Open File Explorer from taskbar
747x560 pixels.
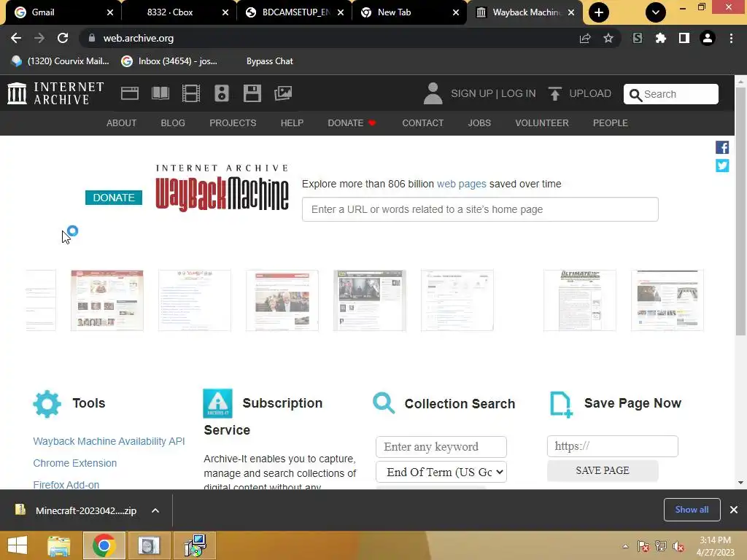click(x=58, y=545)
